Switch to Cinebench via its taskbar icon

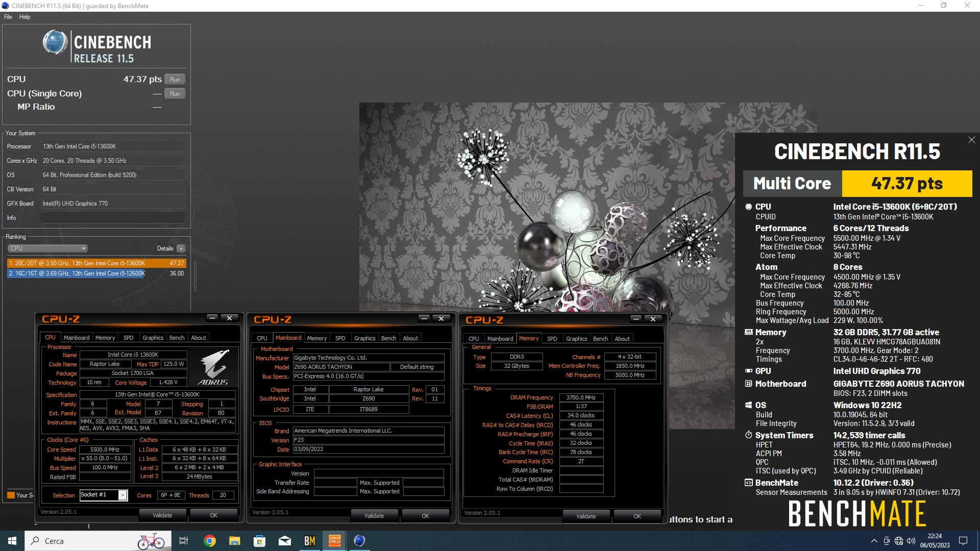coord(359,541)
